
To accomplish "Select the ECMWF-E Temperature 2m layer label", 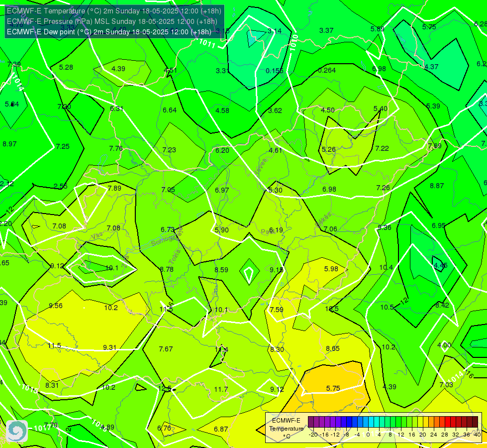I will 114,11.
